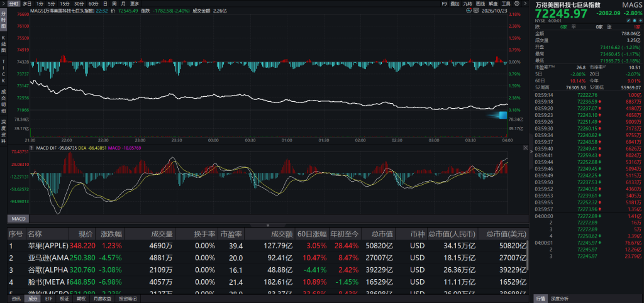Open the 成交明细 sidebar view
Image resolution: width=644 pixels, height=303 pixels.
(x=3, y=101)
